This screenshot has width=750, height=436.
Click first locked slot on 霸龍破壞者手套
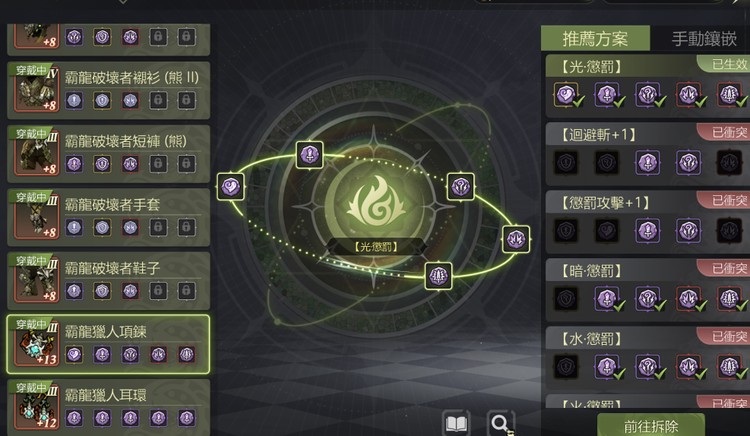point(158,227)
